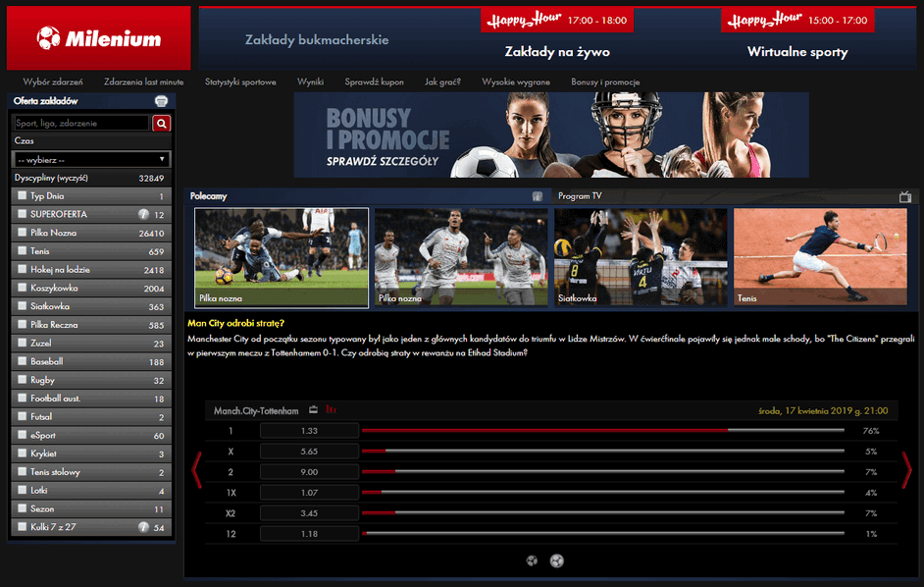Image resolution: width=924 pixels, height=587 pixels.
Task: Click the 5.65 draw odds button
Action: [x=309, y=452]
